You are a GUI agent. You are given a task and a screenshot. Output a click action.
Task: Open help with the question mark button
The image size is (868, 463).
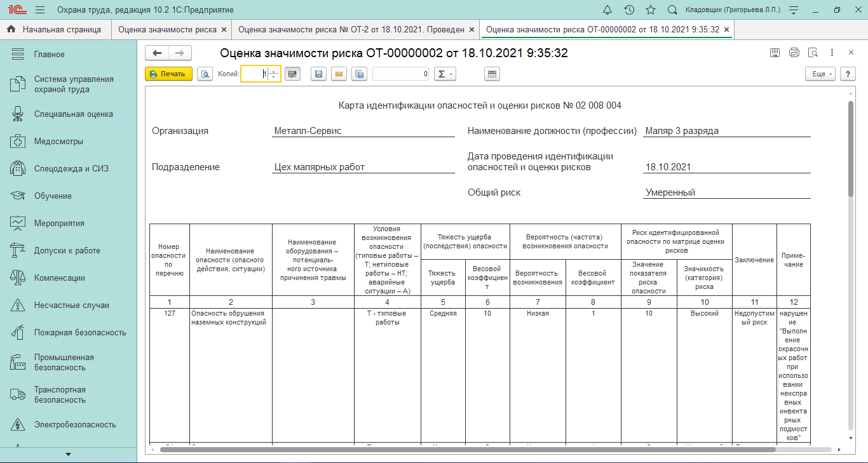tap(848, 74)
